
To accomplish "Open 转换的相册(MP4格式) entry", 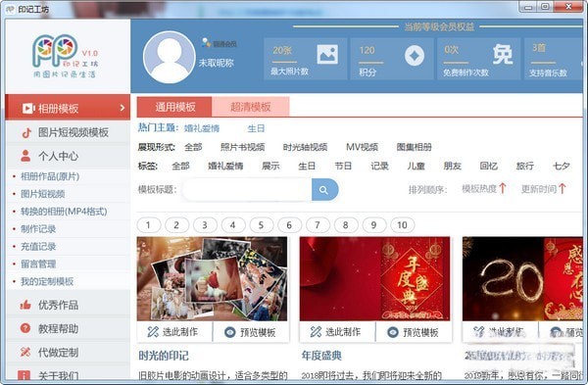I will pyautogui.click(x=64, y=212).
